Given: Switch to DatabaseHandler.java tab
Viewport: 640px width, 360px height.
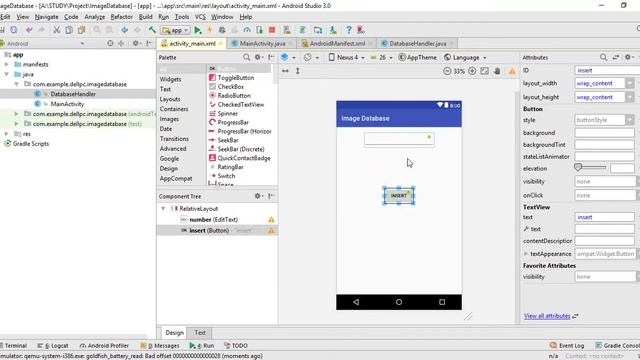Looking at the screenshot, I should tap(418, 43).
